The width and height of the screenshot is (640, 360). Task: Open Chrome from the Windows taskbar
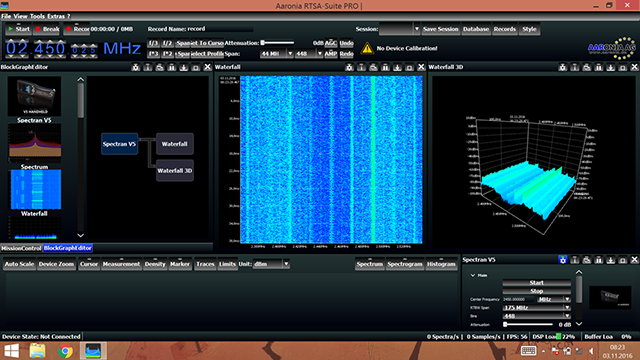(x=65, y=351)
